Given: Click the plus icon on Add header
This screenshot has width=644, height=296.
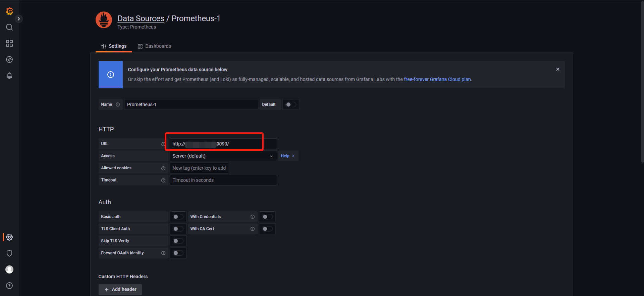Looking at the screenshot, I should (x=107, y=290).
